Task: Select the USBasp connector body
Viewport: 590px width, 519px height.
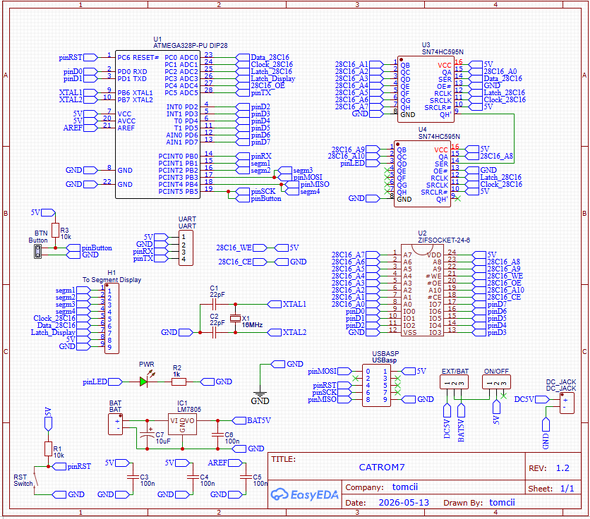Action: 377,385
